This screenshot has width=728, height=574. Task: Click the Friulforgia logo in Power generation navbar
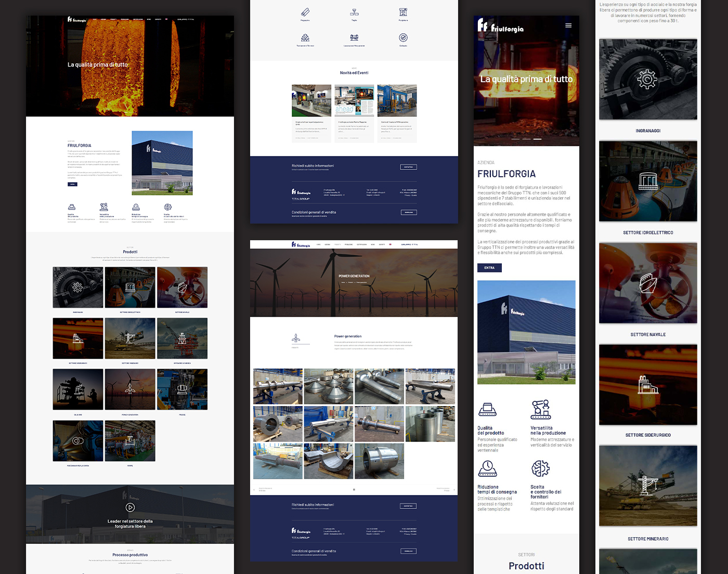pos(301,244)
